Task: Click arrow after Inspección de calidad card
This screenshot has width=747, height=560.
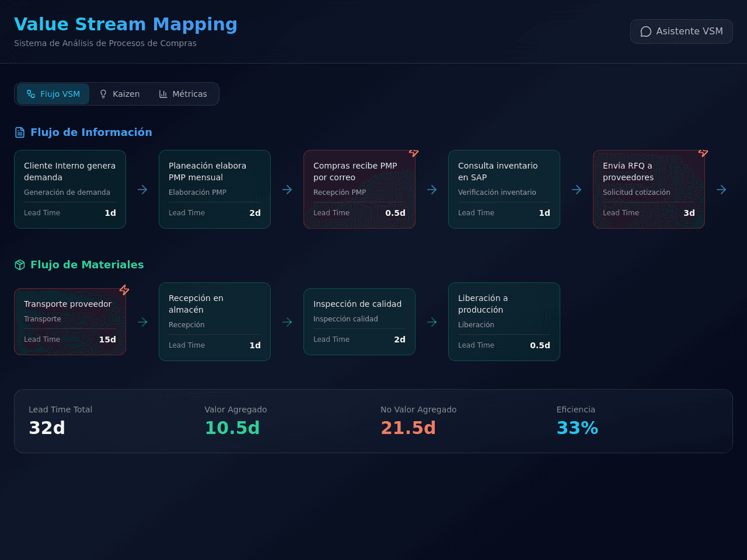Action: pyautogui.click(x=432, y=322)
